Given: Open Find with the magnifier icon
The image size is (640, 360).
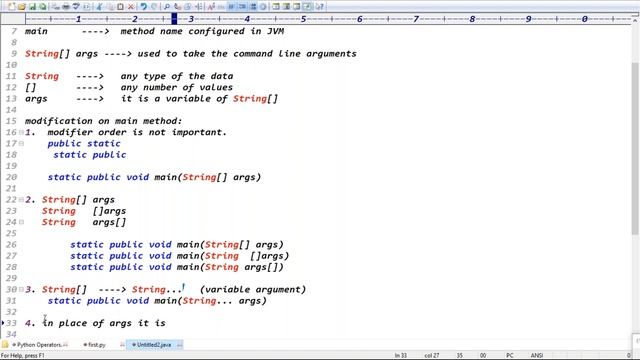Looking at the screenshot, I should 167,7.
